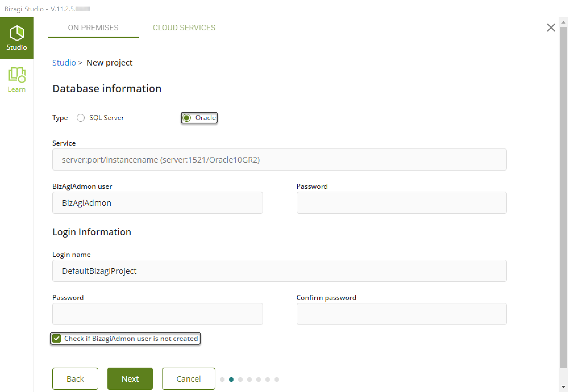The image size is (568, 392).
Task: Click the Login name field
Action: [x=279, y=271]
